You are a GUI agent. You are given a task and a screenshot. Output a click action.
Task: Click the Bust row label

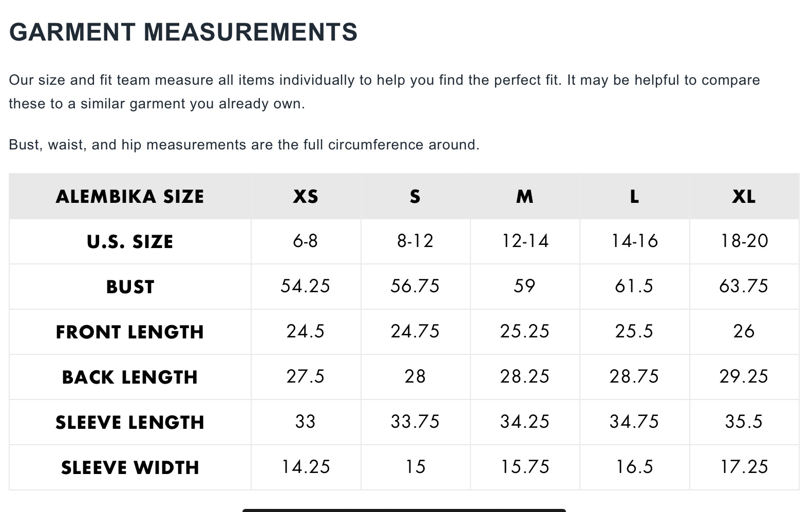click(x=130, y=287)
